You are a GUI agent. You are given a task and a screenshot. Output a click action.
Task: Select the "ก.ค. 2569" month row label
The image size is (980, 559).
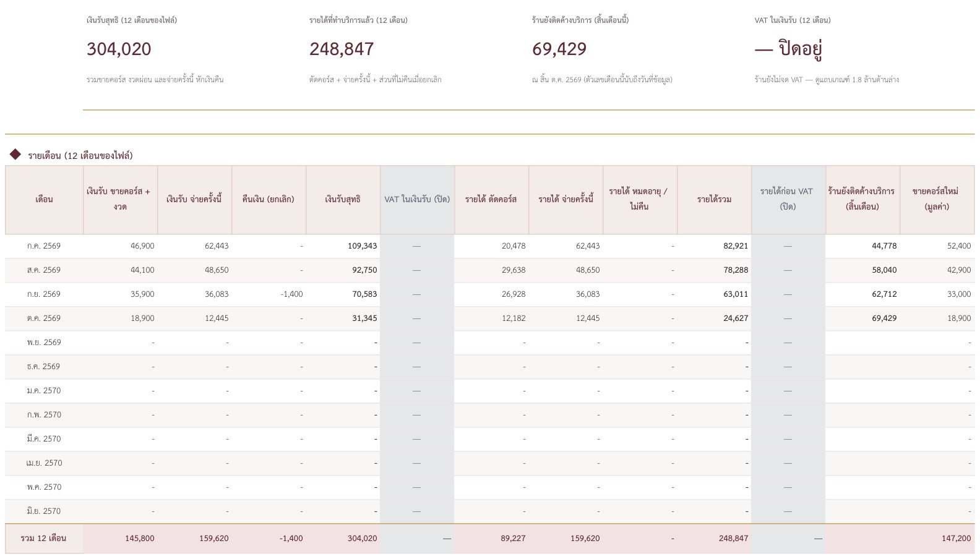tap(44, 246)
